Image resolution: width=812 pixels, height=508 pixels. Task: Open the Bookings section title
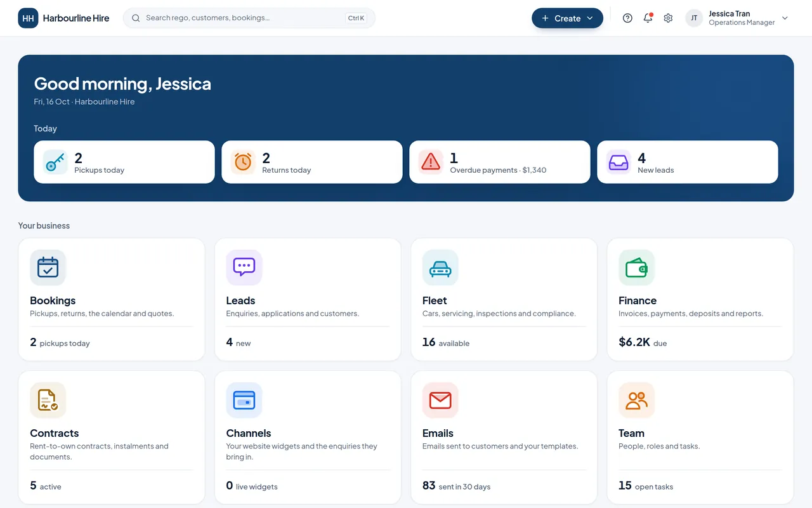point(53,300)
